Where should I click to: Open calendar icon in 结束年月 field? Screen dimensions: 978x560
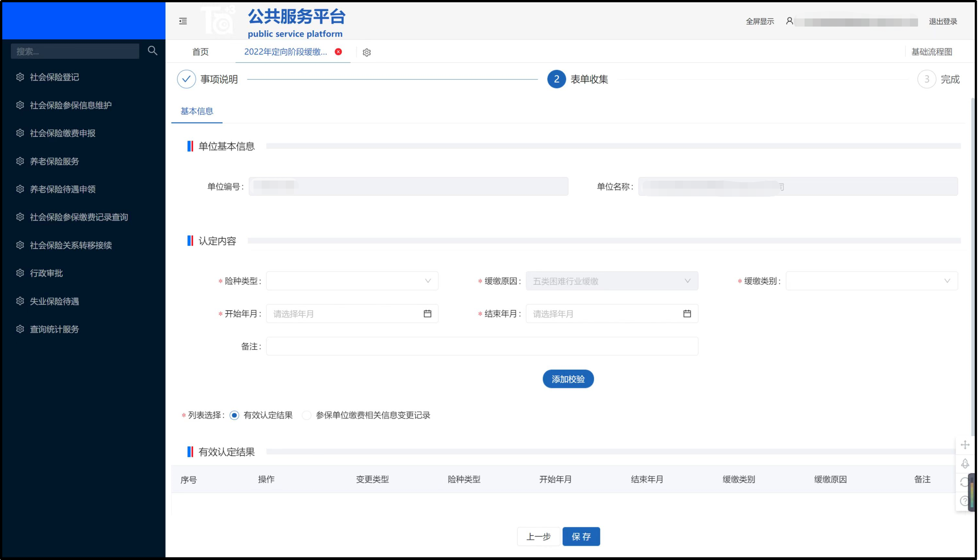coord(687,313)
